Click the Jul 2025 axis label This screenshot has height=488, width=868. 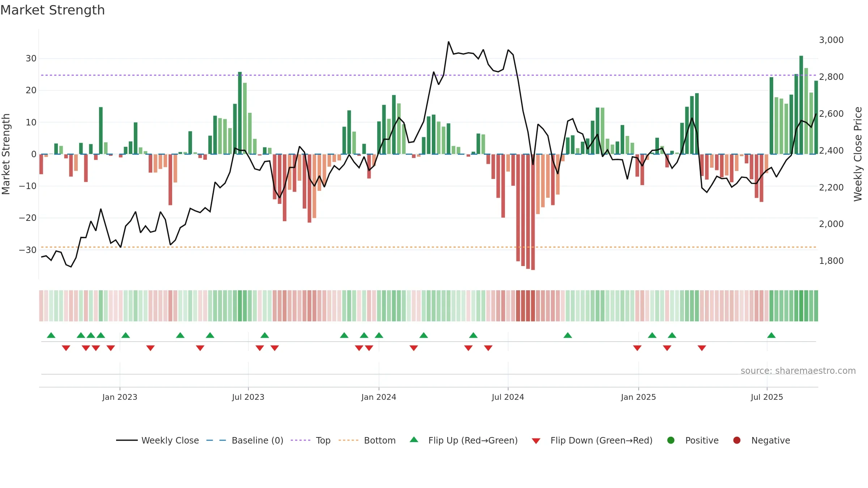click(x=767, y=397)
